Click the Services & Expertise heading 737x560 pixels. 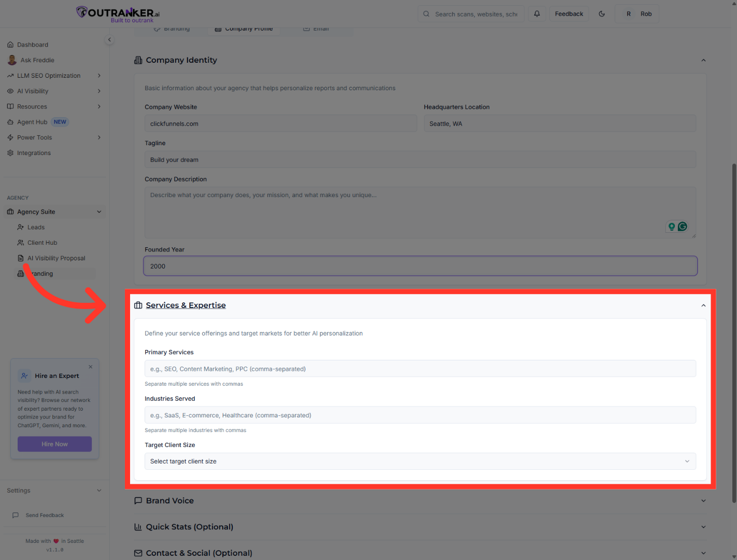click(x=186, y=305)
